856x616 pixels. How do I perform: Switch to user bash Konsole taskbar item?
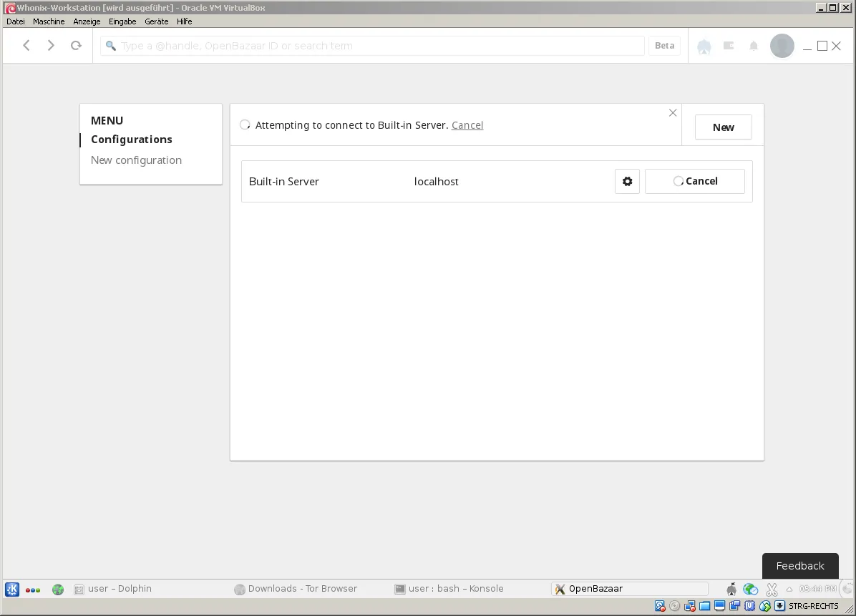coord(449,589)
